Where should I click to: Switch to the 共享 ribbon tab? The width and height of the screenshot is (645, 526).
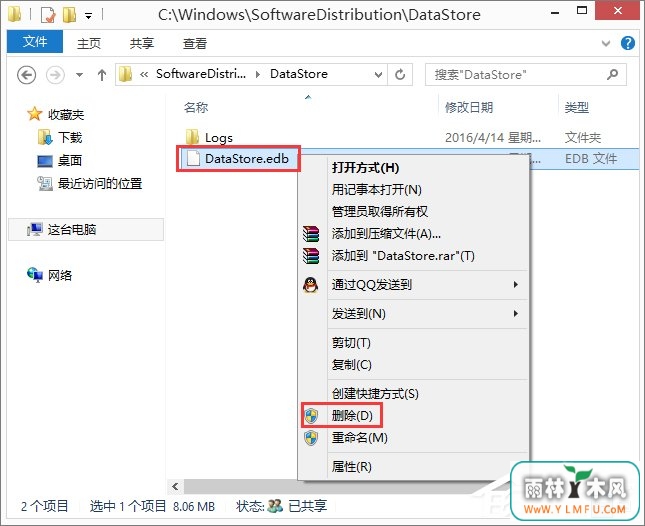142,43
